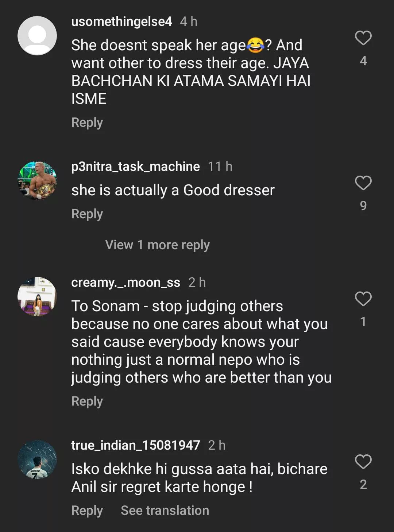Expand View 1 more reply
Viewport: 394px width, 532px height.
coord(157,245)
